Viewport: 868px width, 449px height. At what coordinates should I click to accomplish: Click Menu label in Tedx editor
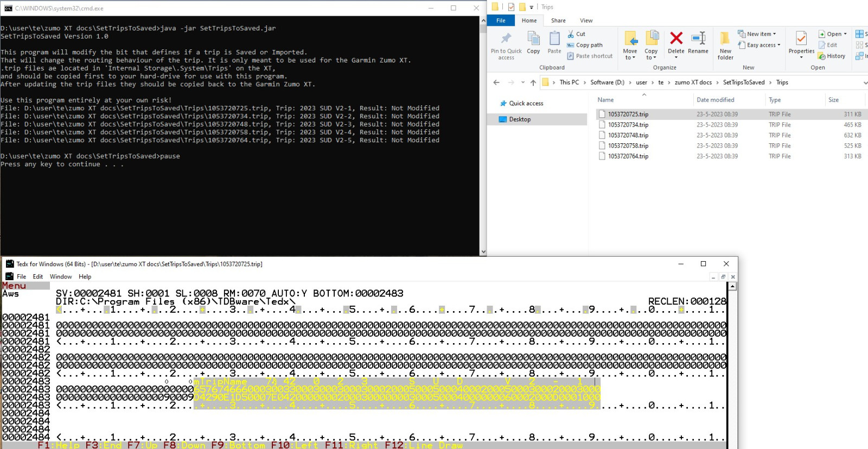14,286
